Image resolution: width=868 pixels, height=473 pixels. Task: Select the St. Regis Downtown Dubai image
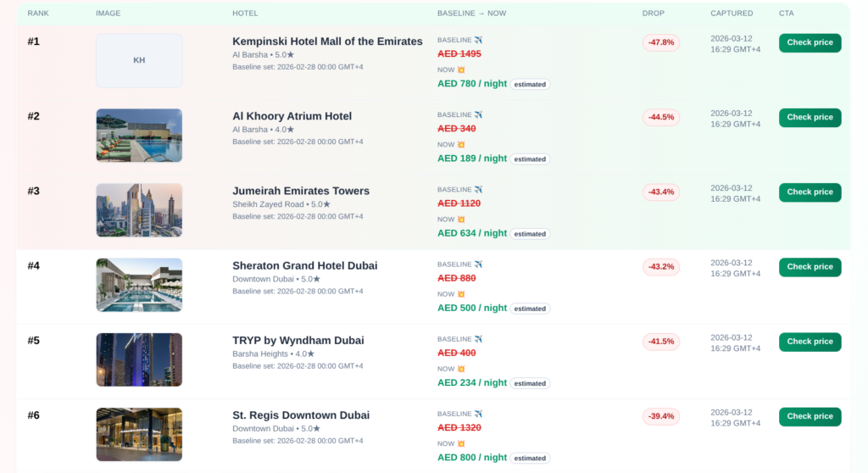pyautogui.click(x=139, y=434)
